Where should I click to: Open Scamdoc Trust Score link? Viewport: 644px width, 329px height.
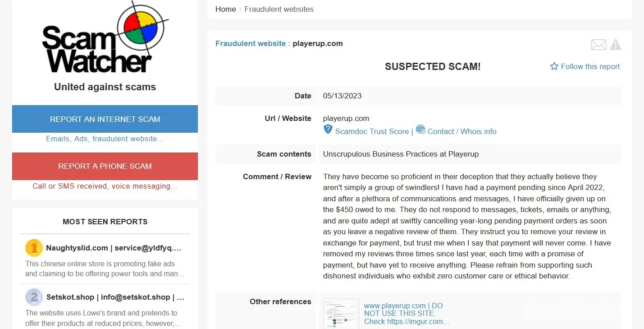coord(372,131)
